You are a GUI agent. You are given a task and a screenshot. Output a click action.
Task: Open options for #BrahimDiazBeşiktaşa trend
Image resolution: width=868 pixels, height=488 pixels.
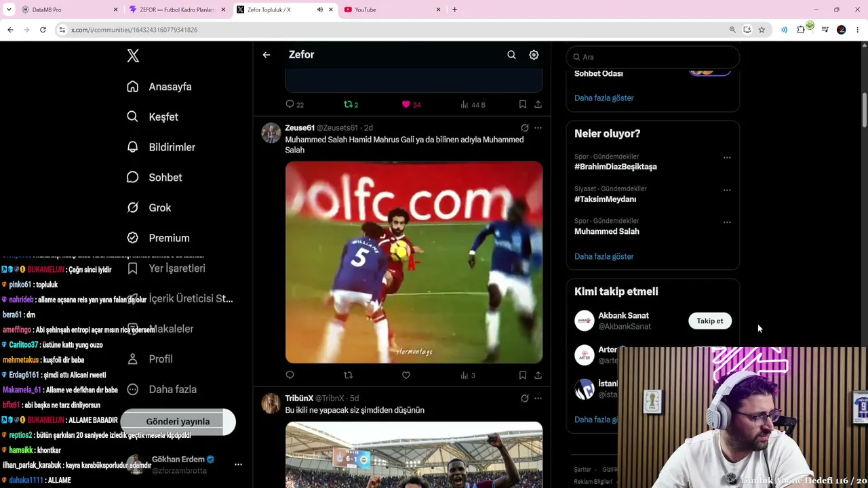point(727,158)
